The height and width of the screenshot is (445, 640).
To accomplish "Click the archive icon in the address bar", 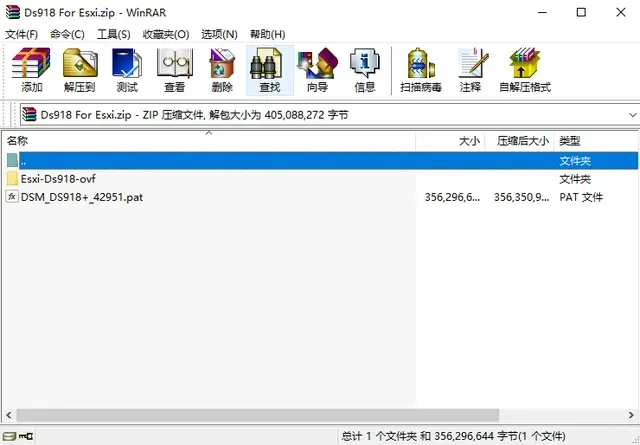I will pyautogui.click(x=29, y=115).
